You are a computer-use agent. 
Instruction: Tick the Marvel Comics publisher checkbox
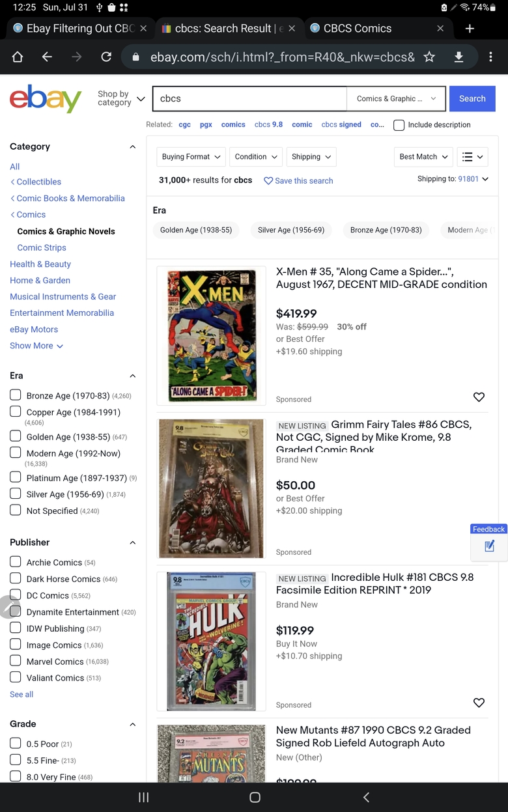pos(16,661)
